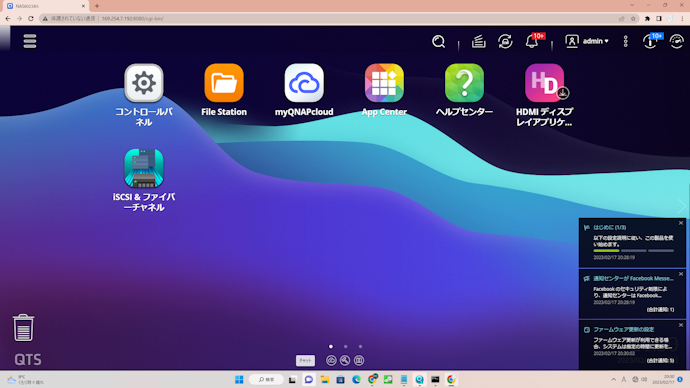
Task: Open the dashboard gauge icon
Action: 676,41
